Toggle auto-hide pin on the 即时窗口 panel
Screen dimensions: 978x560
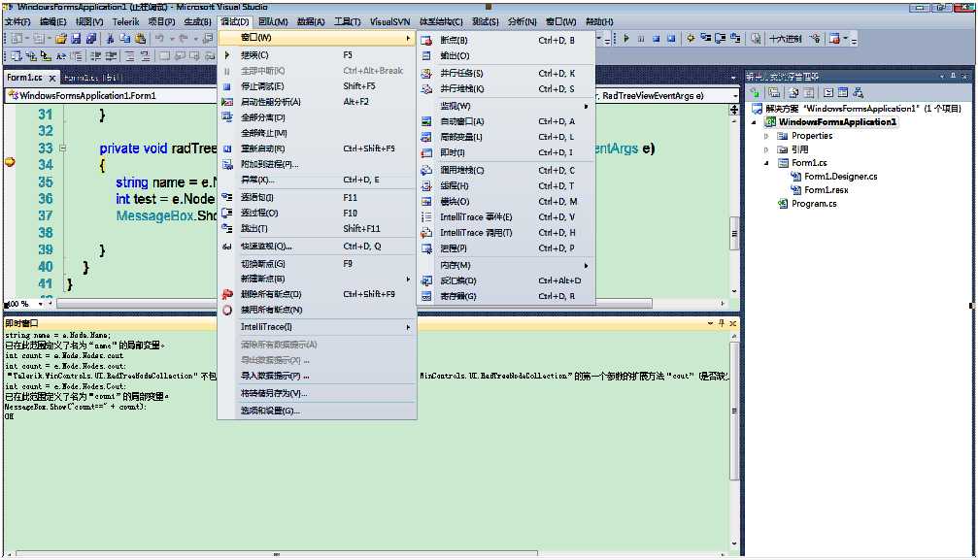(x=722, y=323)
